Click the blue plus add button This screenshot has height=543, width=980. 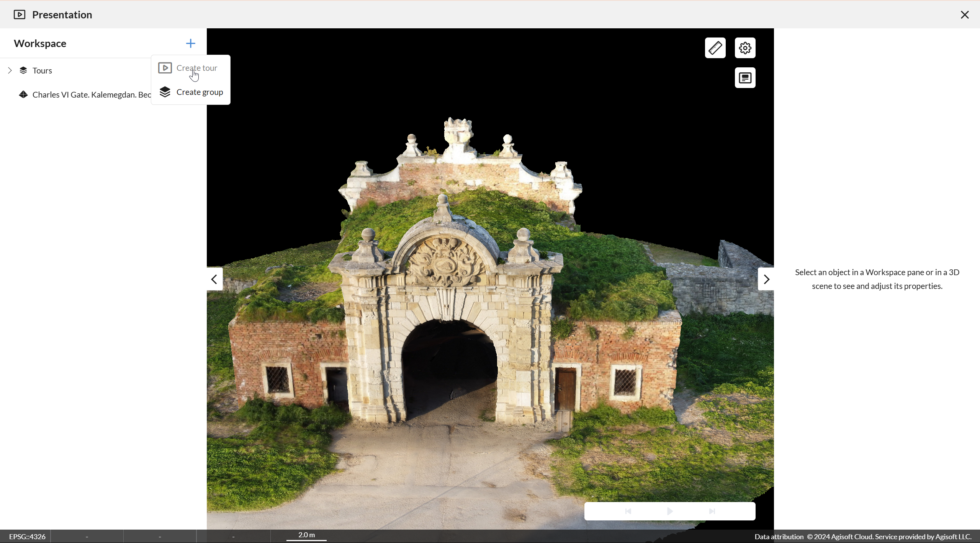coord(190,43)
